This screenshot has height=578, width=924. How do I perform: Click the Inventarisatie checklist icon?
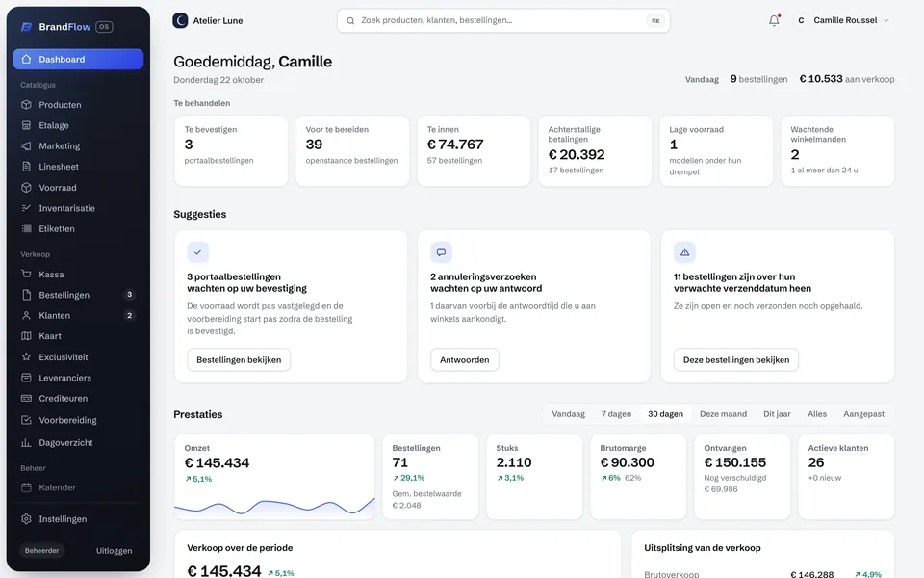click(26, 208)
